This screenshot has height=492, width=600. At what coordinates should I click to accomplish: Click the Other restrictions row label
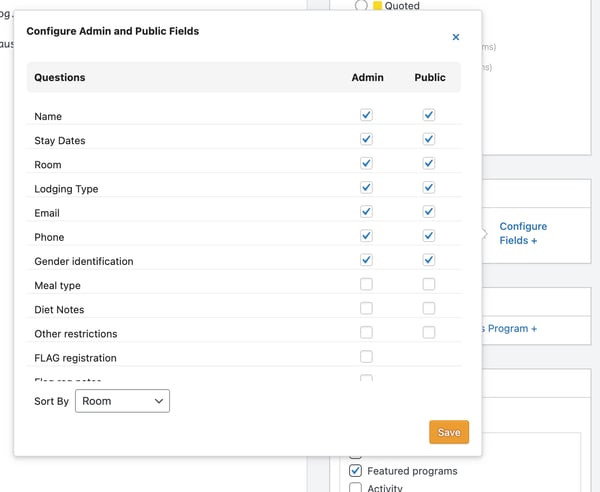[76, 334]
